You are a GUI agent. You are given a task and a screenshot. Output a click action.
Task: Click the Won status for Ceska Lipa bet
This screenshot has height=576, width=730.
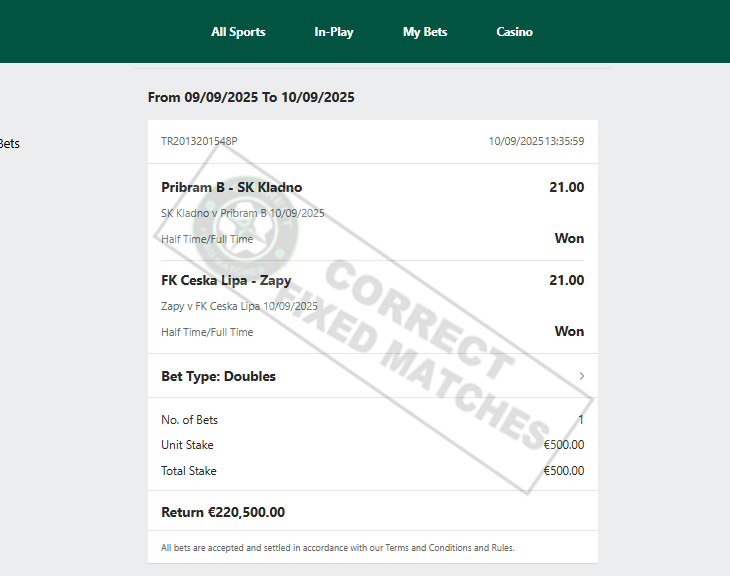click(x=569, y=332)
